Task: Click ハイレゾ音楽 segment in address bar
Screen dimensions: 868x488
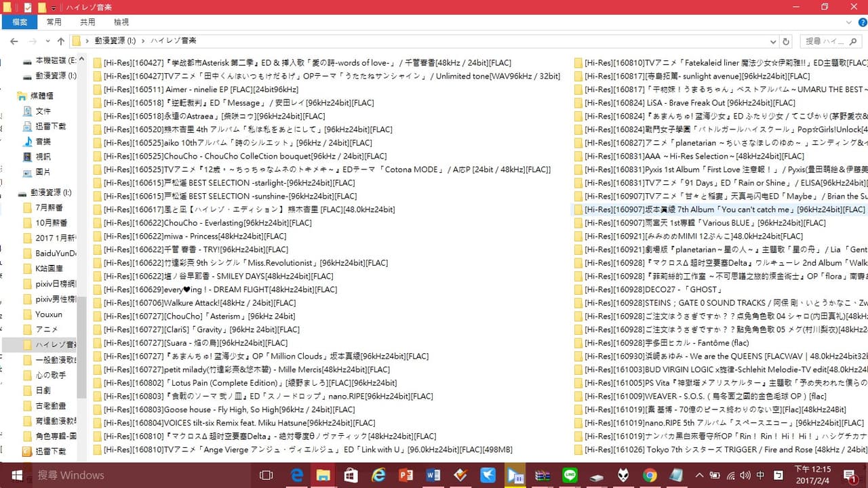Action: click(174, 41)
